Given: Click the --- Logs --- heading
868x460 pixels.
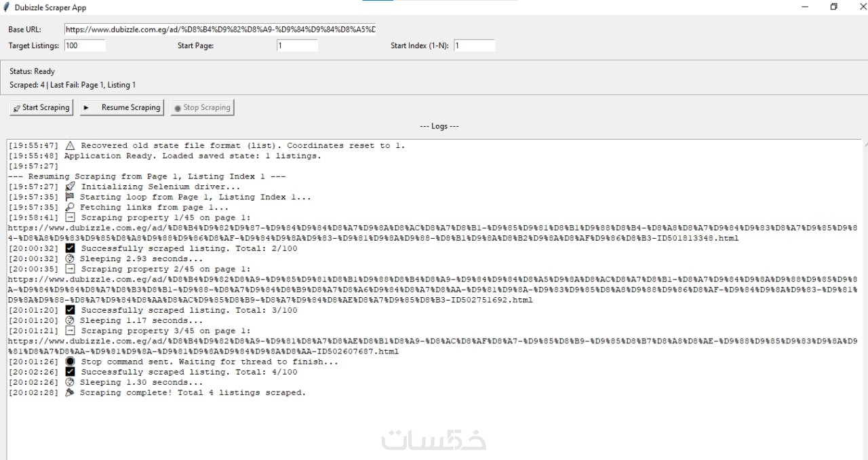Looking at the screenshot, I should pos(439,126).
